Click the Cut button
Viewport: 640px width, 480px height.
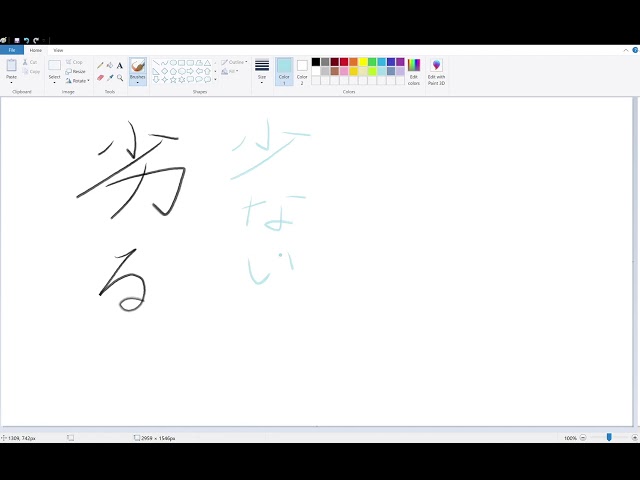point(30,62)
